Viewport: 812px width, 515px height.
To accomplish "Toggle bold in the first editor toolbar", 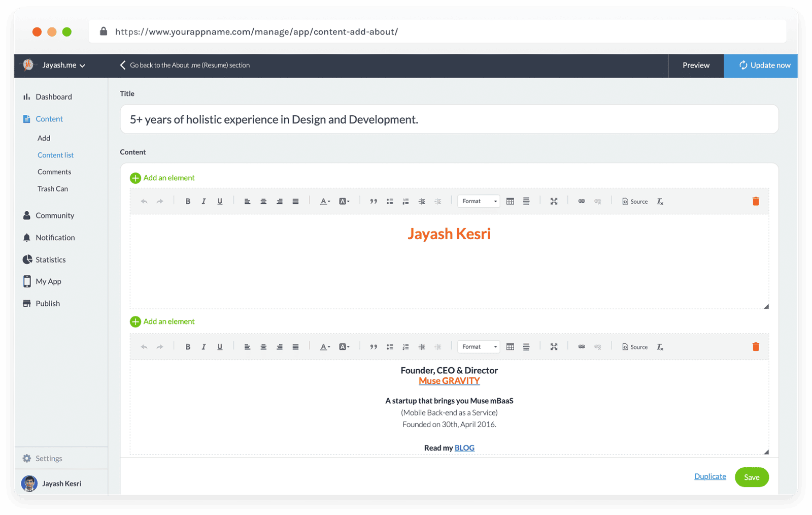I will (x=188, y=202).
